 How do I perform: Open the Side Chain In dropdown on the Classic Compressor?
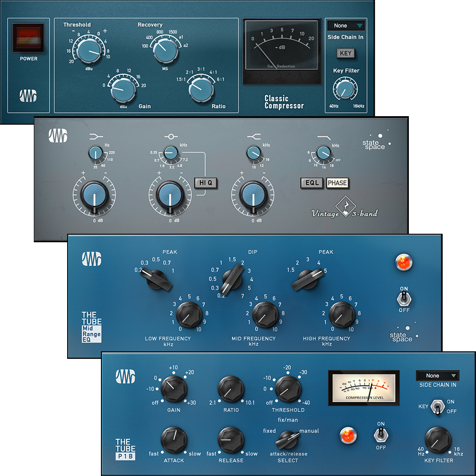(347, 25)
